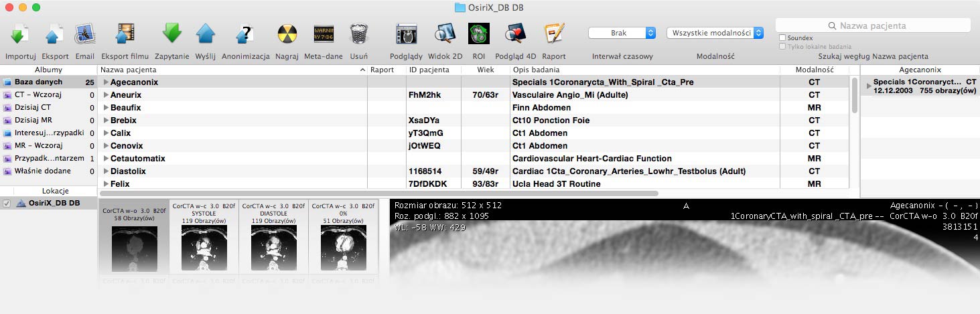This screenshot has width=980, height=314.
Task: Click the Usuń trash icon
Action: (358, 33)
